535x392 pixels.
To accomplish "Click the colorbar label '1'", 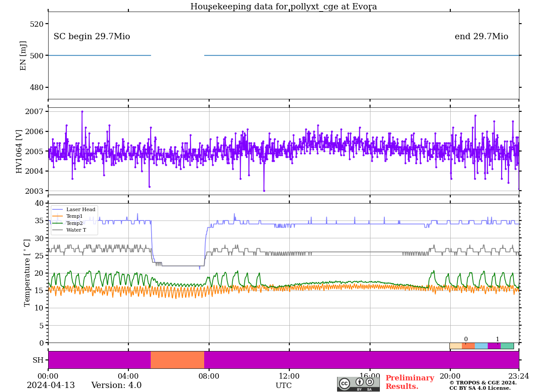I will coord(498,339).
